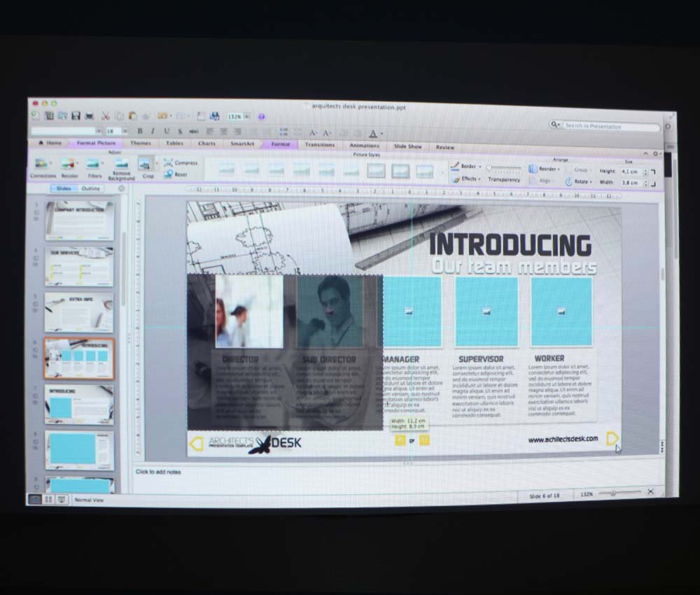
Task: Switch to the Transitions ribbon tab
Action: [320, 145]
